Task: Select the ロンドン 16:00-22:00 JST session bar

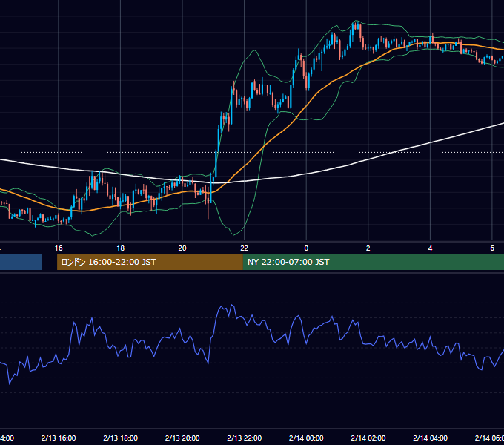Action: click(150, 262)
